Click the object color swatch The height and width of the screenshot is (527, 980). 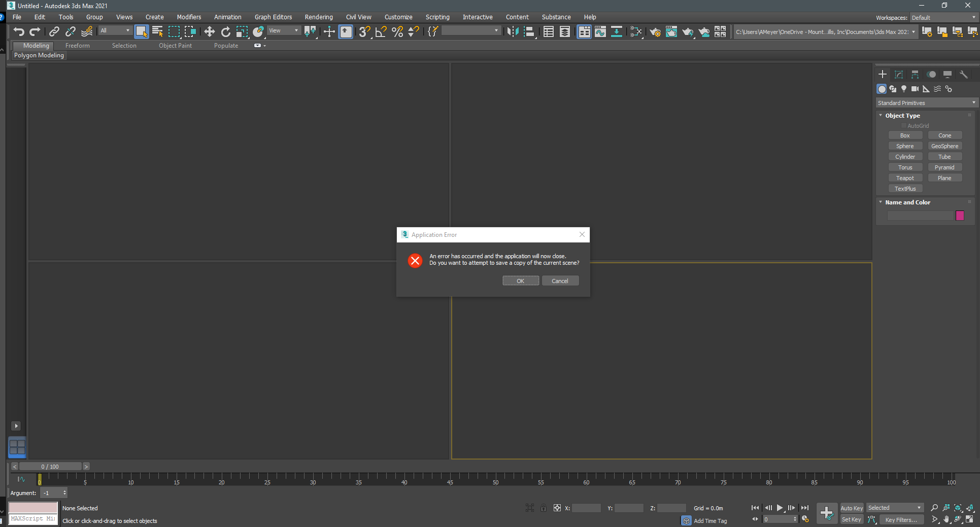pos(960,216)
